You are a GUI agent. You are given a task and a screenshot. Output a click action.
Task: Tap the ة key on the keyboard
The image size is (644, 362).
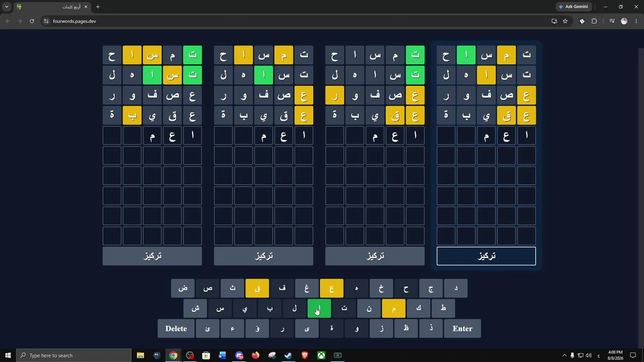[x=332, y=328]
